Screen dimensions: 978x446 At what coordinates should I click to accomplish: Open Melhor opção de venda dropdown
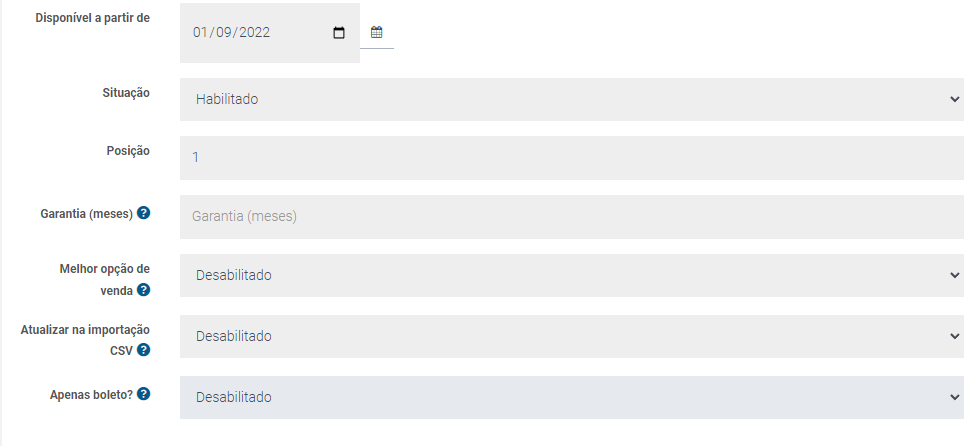click(x=571, y=275)
